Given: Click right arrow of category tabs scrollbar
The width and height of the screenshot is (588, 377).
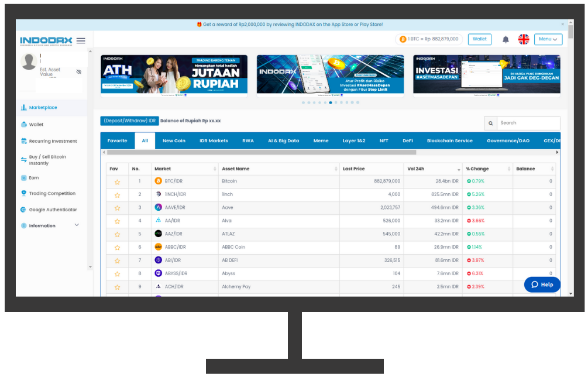Looking at the screenshot, I should point(557,152).
